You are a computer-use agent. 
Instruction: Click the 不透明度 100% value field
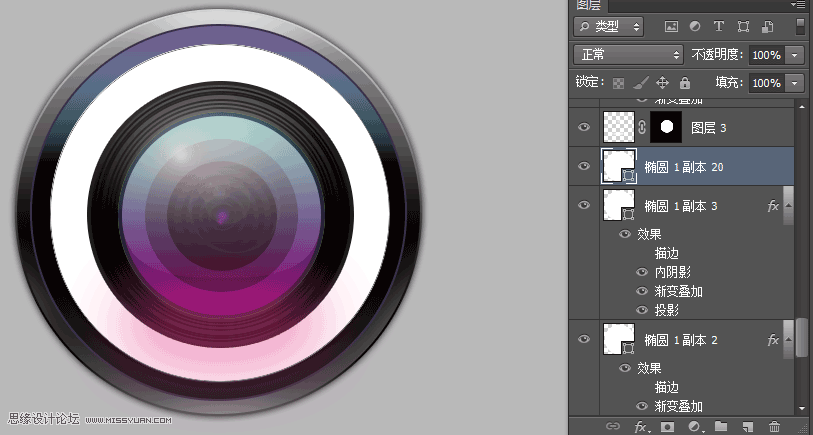pos(767,54)
